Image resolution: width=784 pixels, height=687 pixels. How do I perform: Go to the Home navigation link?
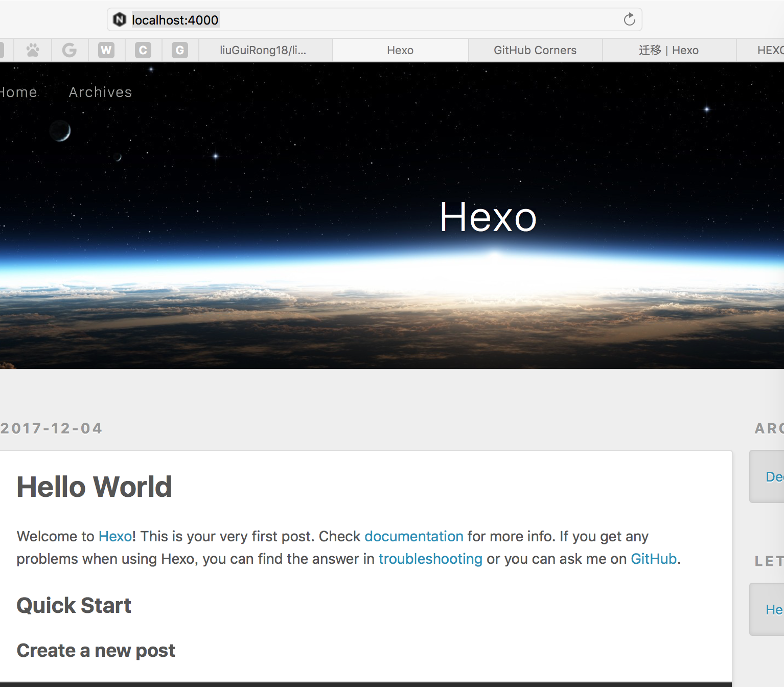point(18,92)
